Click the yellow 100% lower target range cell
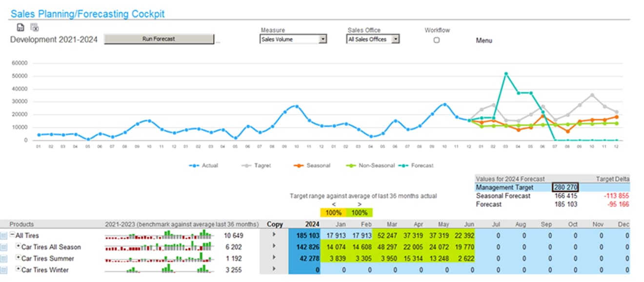Image resolution: width=644 pixels, height=282 pixels. [x=334, y=213]
